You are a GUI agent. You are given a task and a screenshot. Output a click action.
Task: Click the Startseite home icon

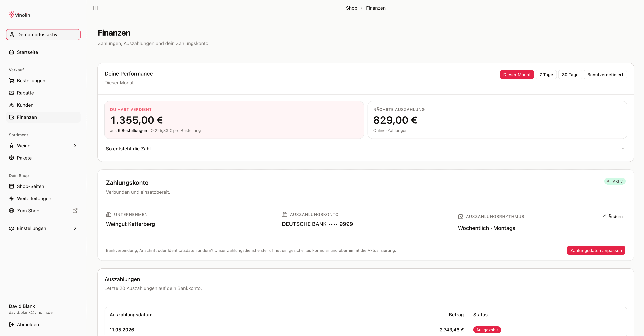(12, 52)
